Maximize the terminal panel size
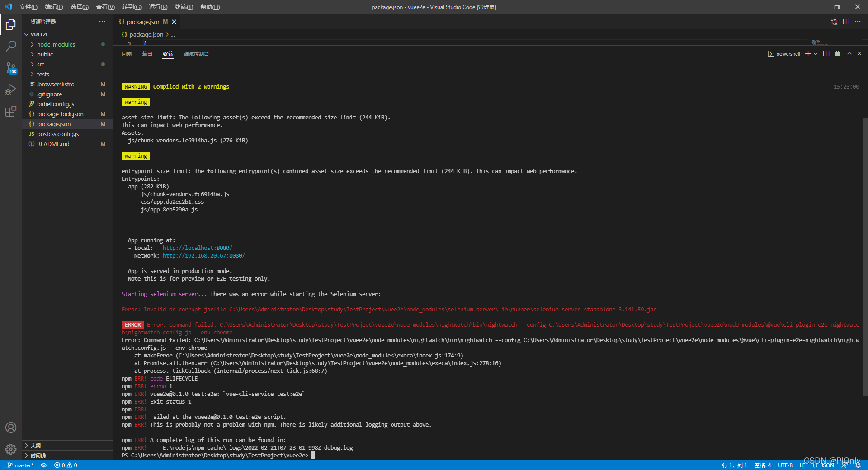868x470 pixels. (849, 54)
